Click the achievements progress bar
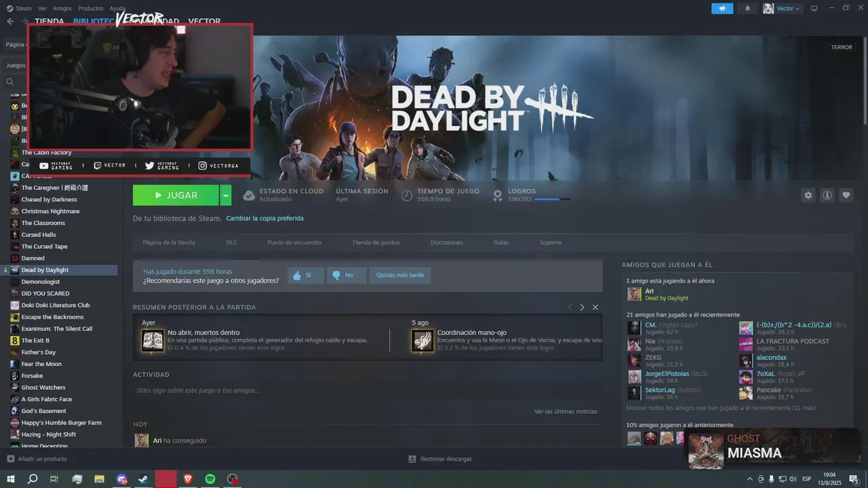The image size is (868, 488). pos(552,199)
